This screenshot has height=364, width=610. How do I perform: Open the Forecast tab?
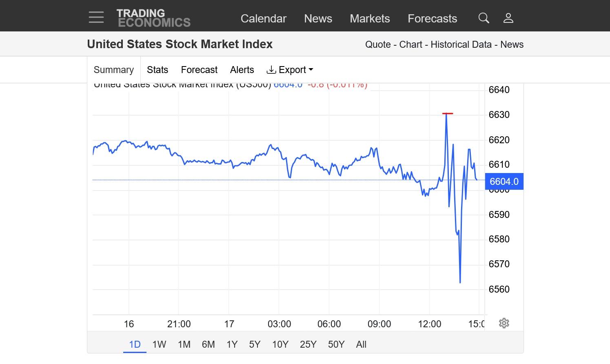(199, 70)
